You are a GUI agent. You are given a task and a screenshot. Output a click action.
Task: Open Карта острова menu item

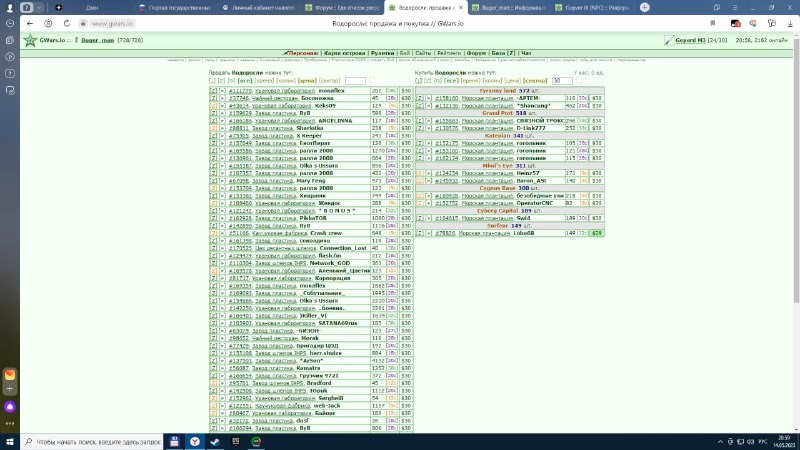click(344, 53)
